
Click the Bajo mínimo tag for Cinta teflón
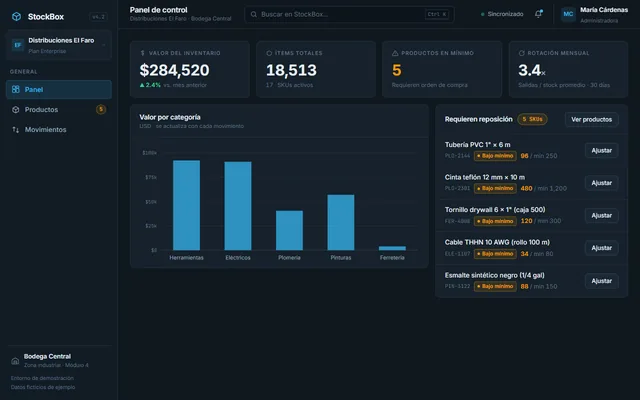coord(495,189)
